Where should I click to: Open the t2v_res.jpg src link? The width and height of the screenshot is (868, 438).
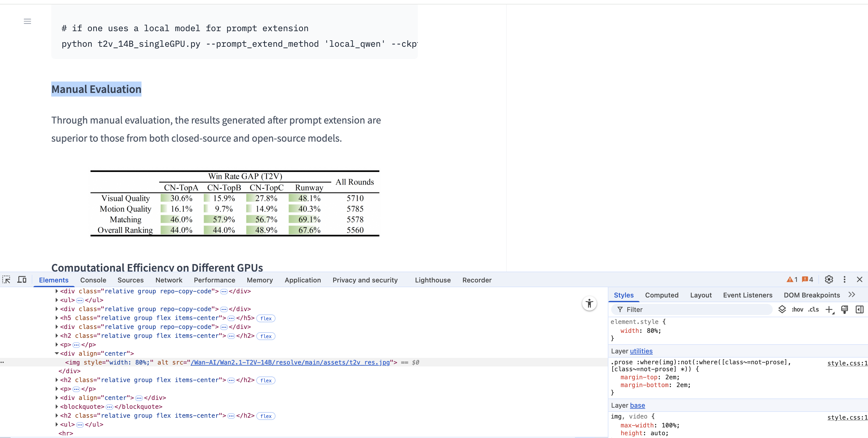click(x=290, y=363)
